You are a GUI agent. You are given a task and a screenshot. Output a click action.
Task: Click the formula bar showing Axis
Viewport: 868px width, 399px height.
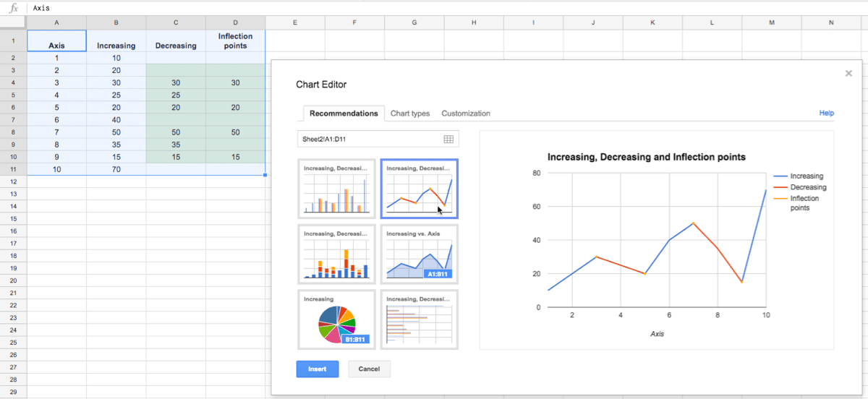(448, 8)
